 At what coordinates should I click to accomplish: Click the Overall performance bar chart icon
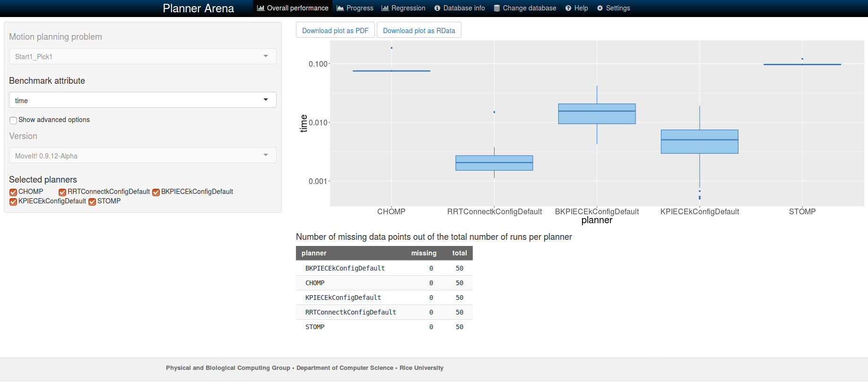click(x=260, y=8)
